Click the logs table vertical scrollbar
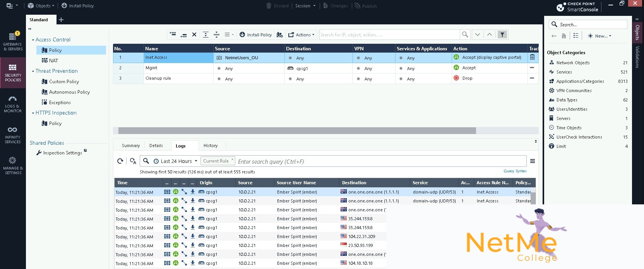 point(533,197)
